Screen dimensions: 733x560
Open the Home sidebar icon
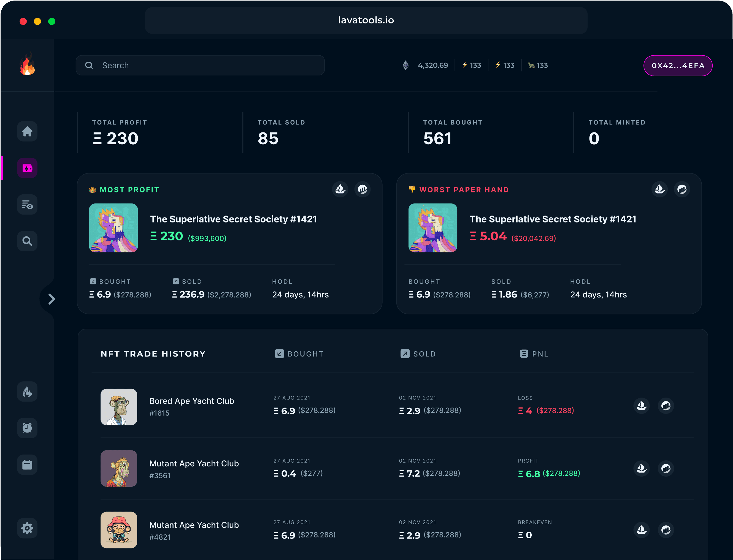coord(27,131)
